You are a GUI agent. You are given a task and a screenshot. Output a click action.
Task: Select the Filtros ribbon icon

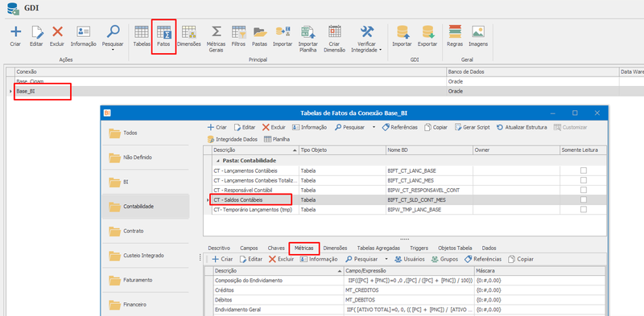[238, 35]
